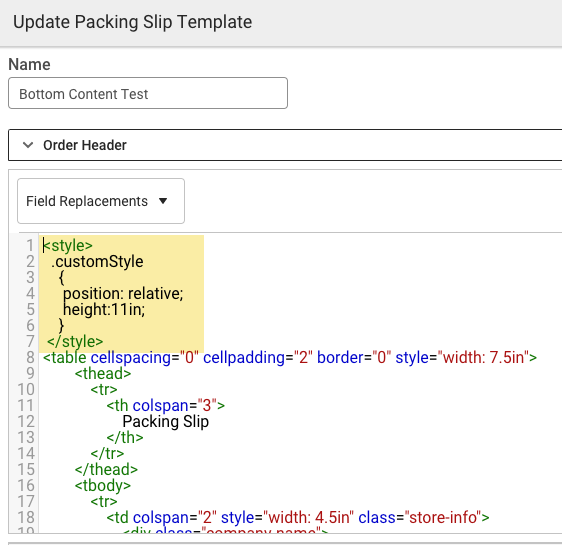Click the Order Header section title
562x545 pixels.
coord(85,145)
